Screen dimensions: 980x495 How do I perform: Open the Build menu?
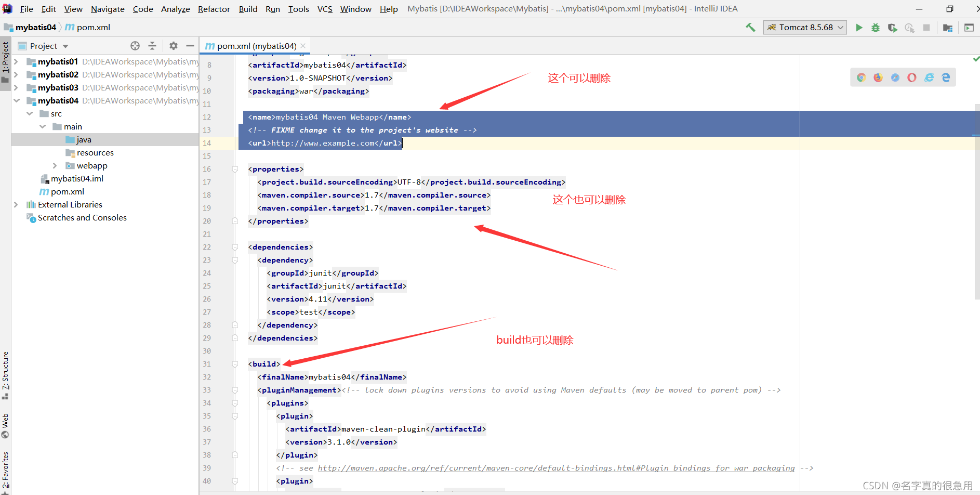(248, 9)
